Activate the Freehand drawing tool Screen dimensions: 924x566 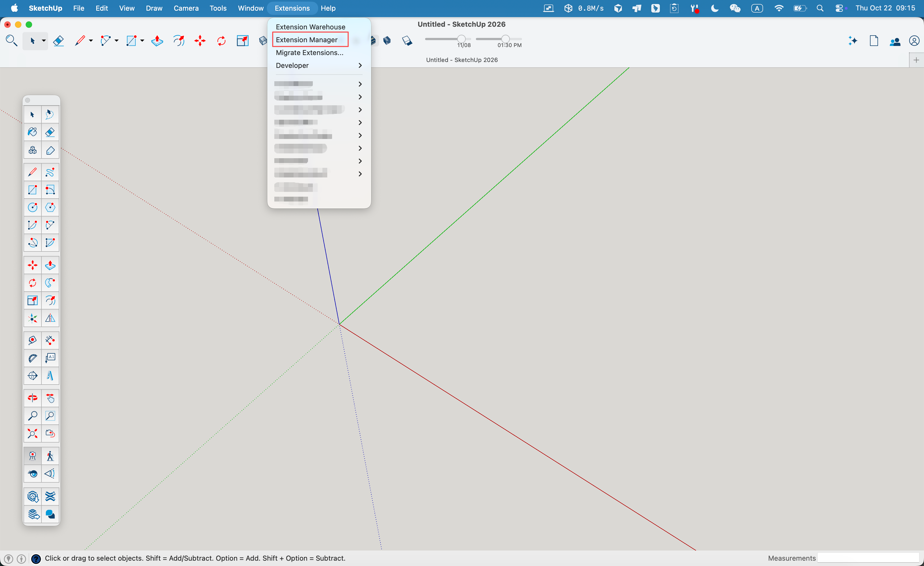[50, 172]
